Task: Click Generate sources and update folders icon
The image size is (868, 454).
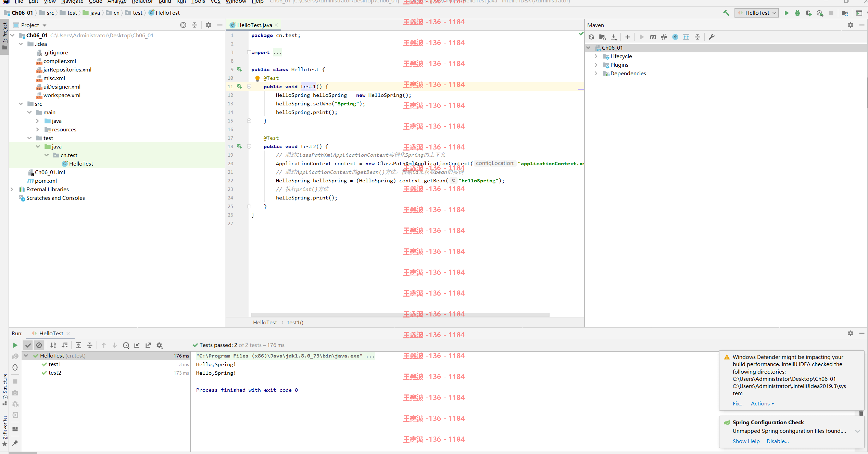Action: tap(602, 37)
